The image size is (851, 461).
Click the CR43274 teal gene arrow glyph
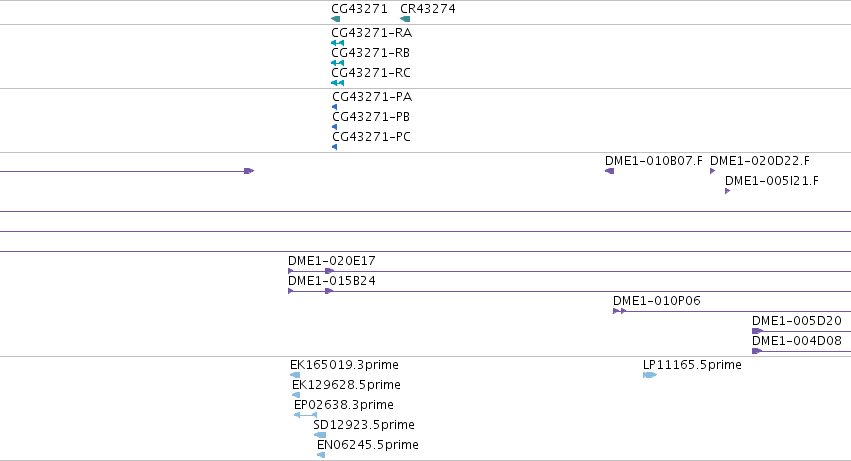point(405,19)
